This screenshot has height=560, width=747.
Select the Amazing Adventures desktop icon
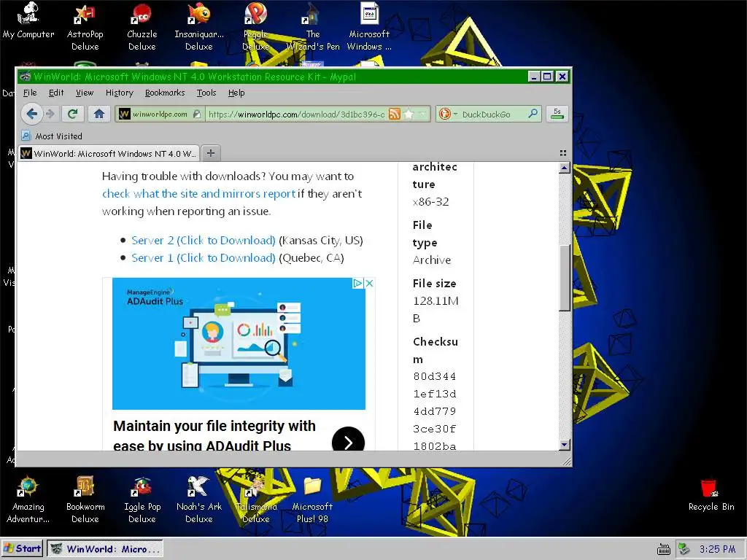click(x=28, y=500)
